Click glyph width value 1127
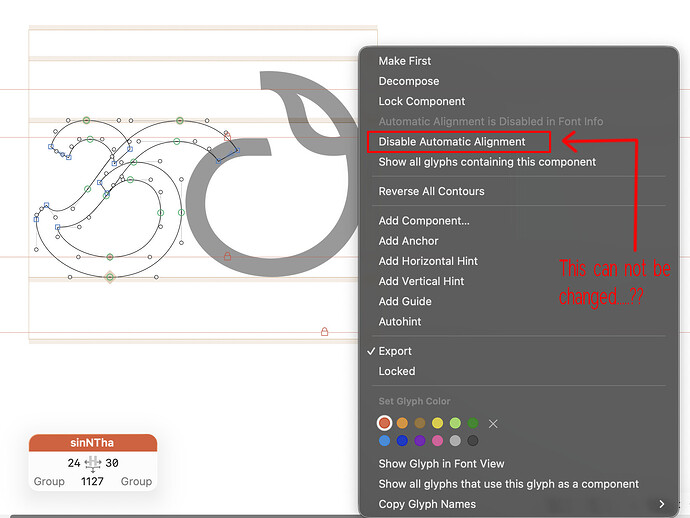The image size is (690, 518). tap(92, 481)
